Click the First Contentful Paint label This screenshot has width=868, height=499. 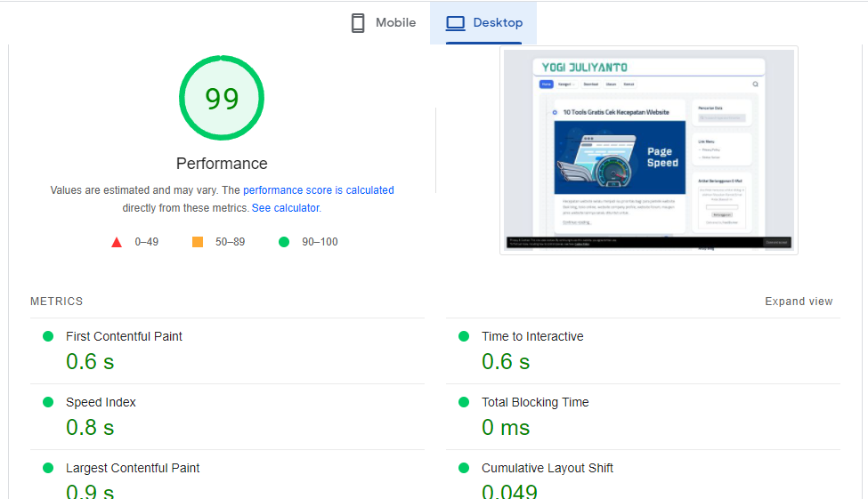(x=124, y=336)
